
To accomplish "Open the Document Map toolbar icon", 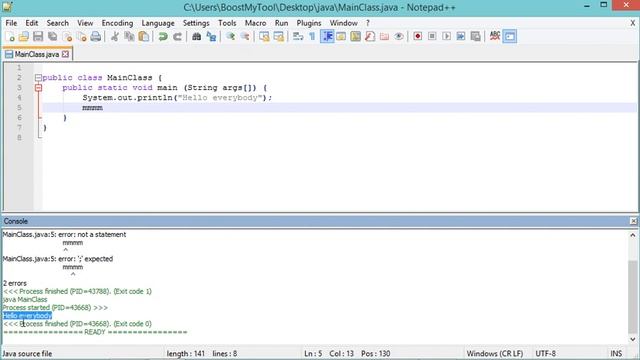I will 356,37.
